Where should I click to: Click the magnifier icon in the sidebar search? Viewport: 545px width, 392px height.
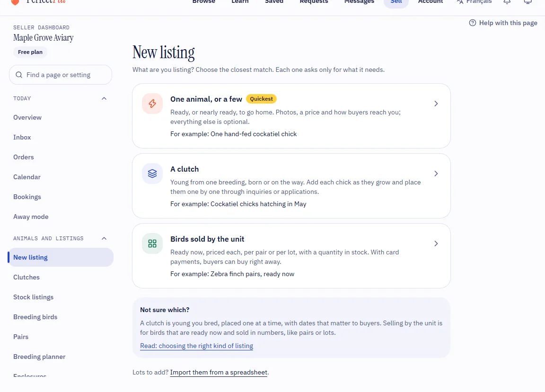[19, 75]
